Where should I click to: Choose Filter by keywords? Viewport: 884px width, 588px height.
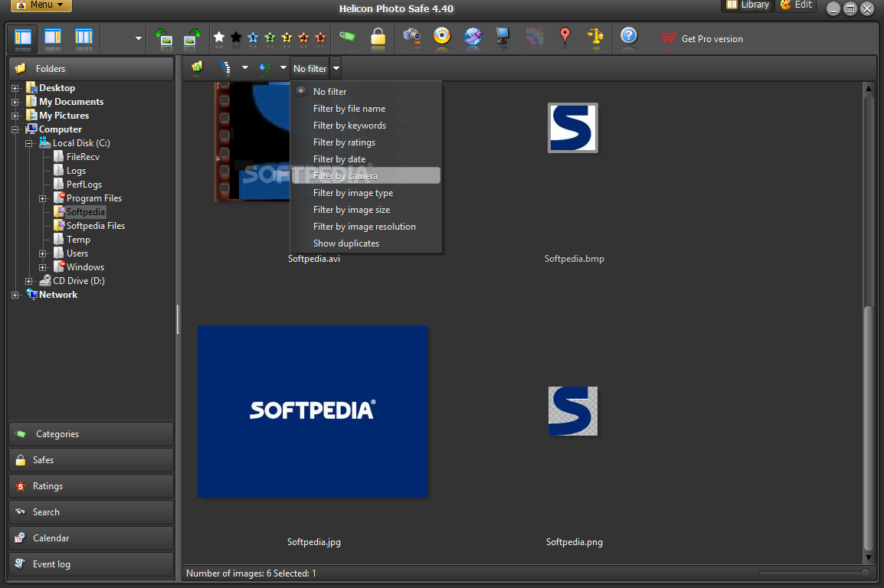click(x=365, y=126)
